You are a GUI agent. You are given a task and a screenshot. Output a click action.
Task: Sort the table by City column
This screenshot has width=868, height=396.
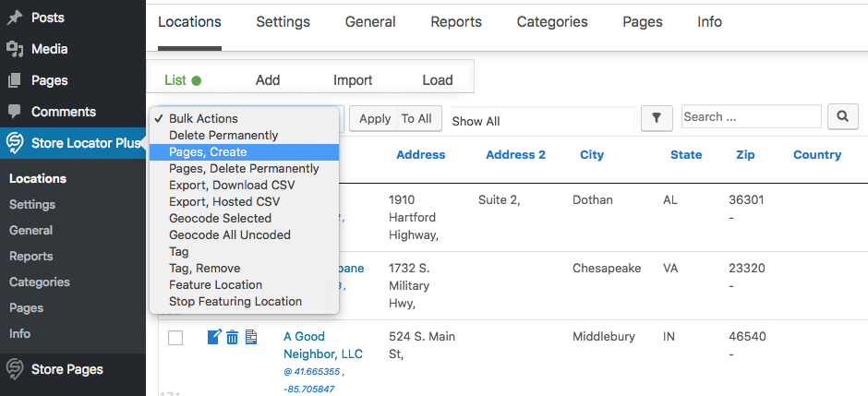pyautogui.click(x=592, y=155)
